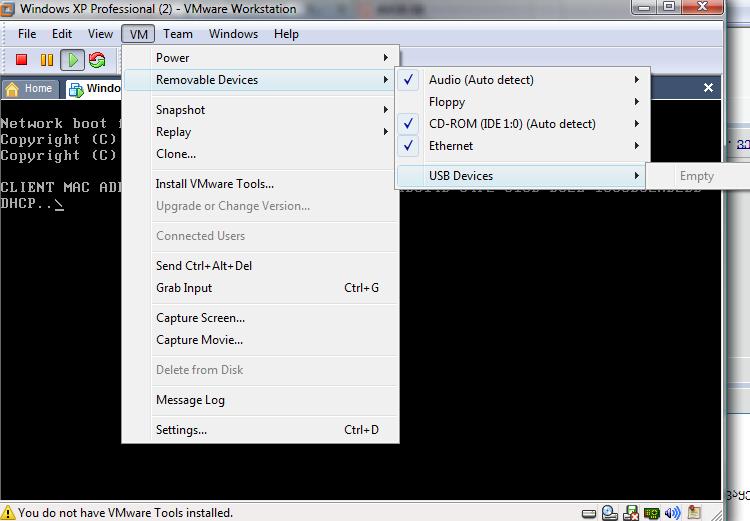Toggle the Ethernet device checkmark
Screen dimensions: 750x521
point(408,145)
